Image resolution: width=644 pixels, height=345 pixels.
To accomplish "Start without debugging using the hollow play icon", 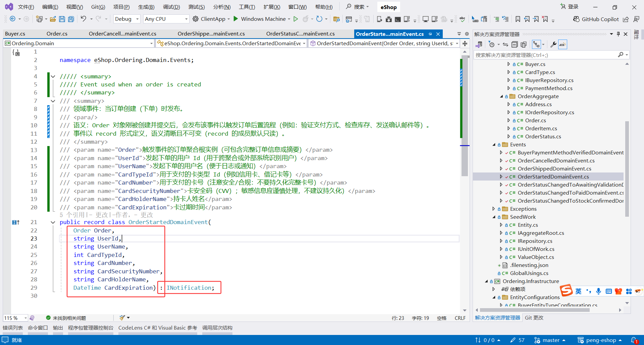I will tap(296, 19).
